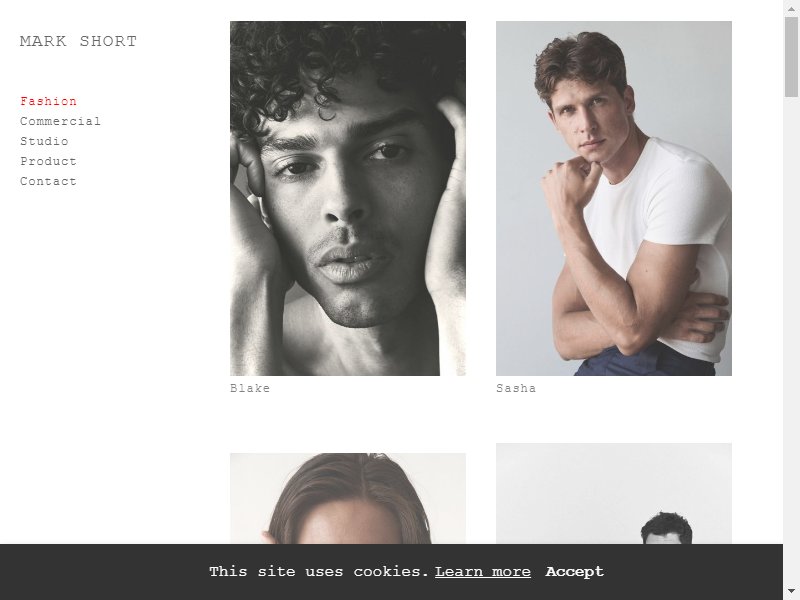Click the Blake caption text
Screen dimensions: 800x600
point(250,388)
